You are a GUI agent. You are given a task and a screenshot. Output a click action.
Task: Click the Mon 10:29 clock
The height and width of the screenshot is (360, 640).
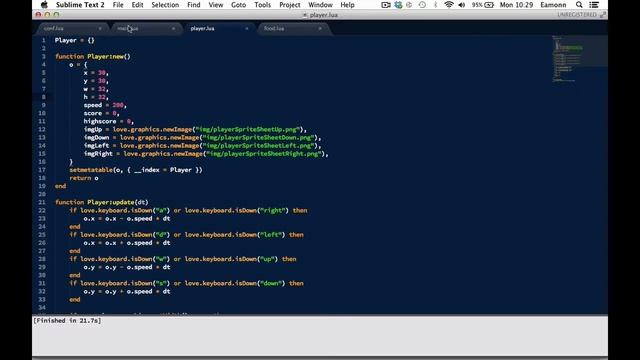click(516, 5)
